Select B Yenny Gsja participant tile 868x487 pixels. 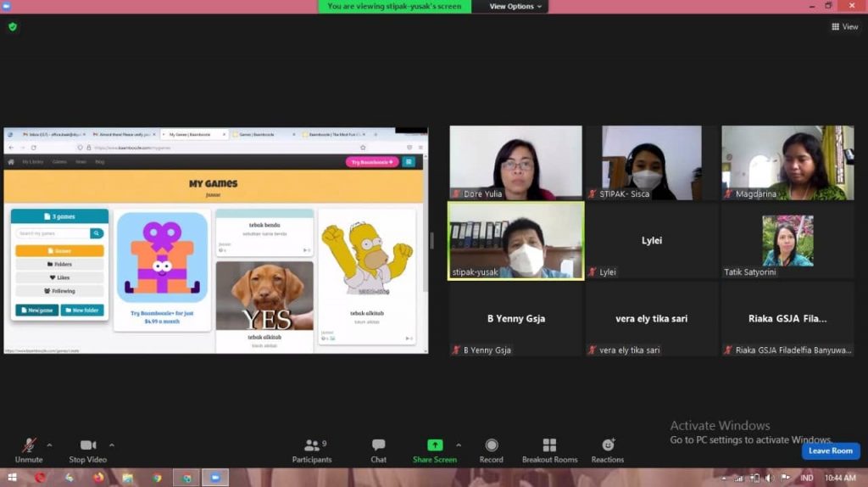coord(515,318)
